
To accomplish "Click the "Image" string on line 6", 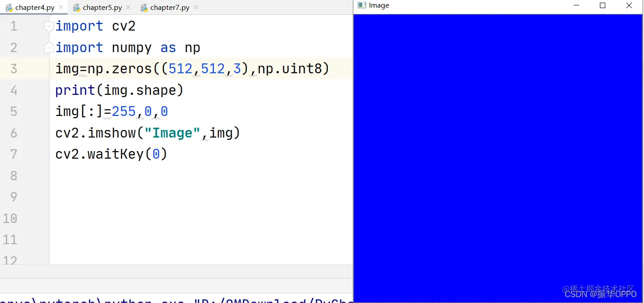I will coord(173,133).
